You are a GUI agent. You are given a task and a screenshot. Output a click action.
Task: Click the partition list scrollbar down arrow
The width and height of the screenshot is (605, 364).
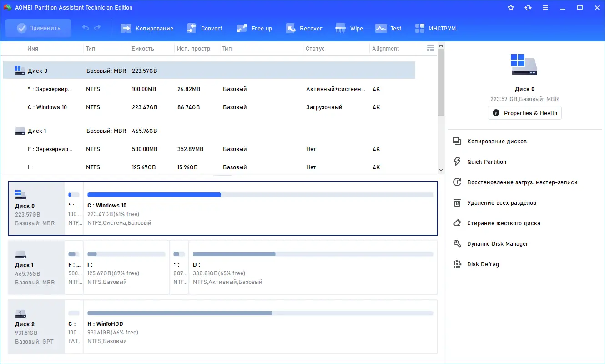coord(440,170)
